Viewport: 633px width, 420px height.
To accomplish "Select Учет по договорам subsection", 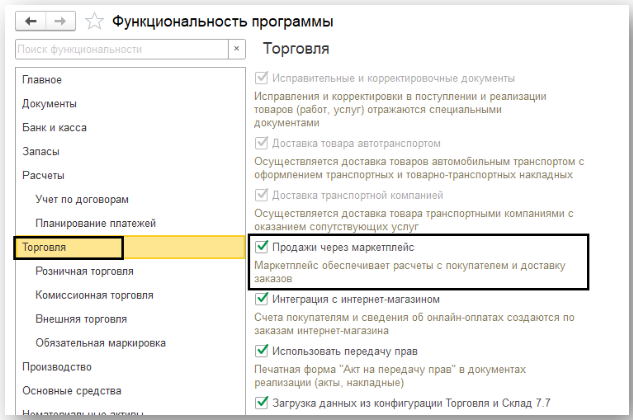I will [x=82, y=199].
